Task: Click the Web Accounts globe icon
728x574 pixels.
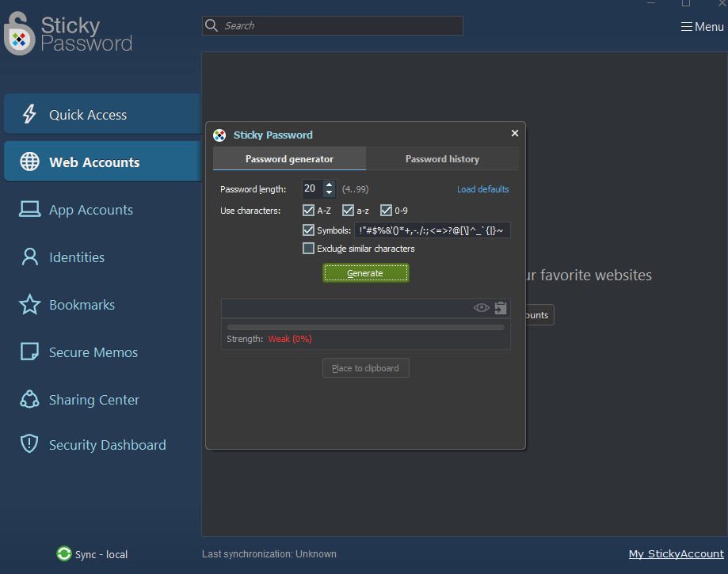Action: (29, 162)
